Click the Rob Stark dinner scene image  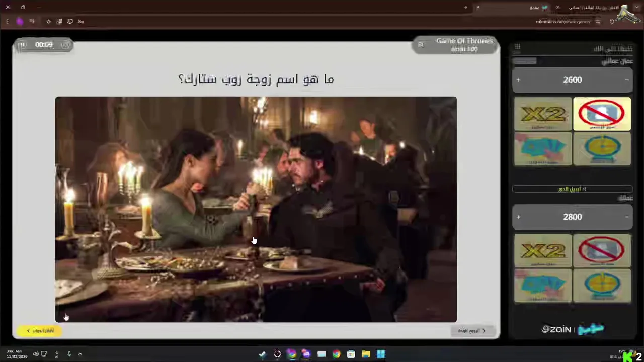pos(256,209)
